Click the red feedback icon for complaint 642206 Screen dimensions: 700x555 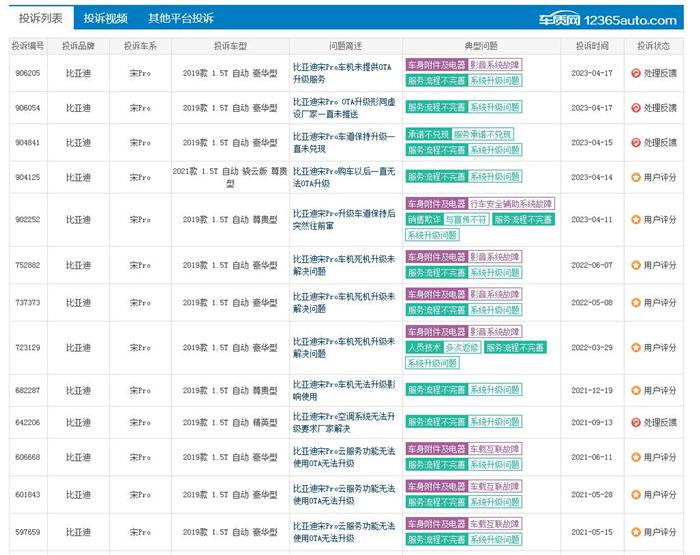[635, 423]
